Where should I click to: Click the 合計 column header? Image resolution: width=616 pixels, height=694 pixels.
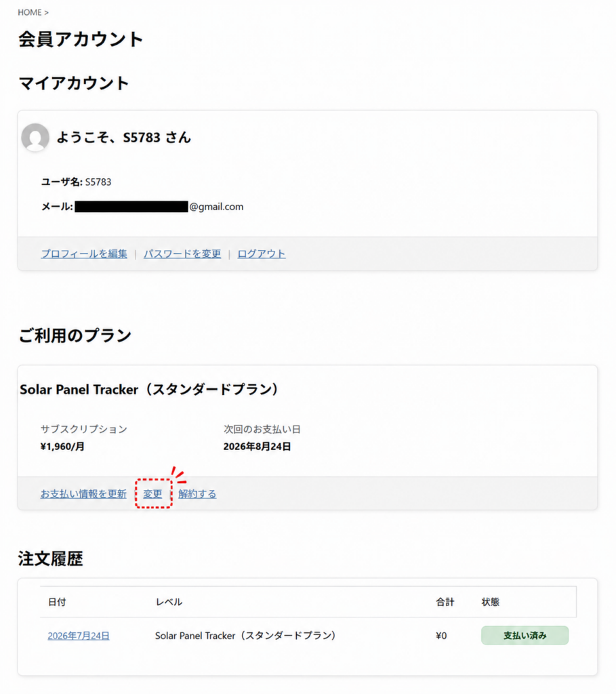[x=445, y=602]
